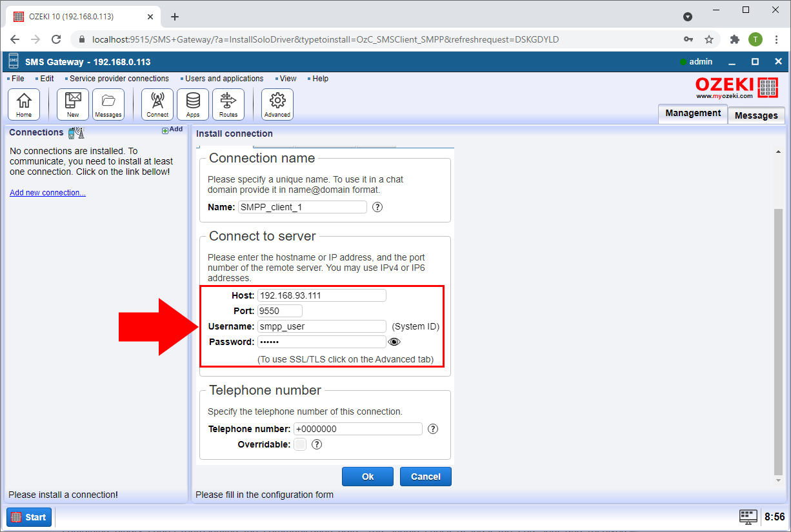This screenshot has height=532, width=791.
Task: Click the scrollbar up arrow
Action: [778, 151]
